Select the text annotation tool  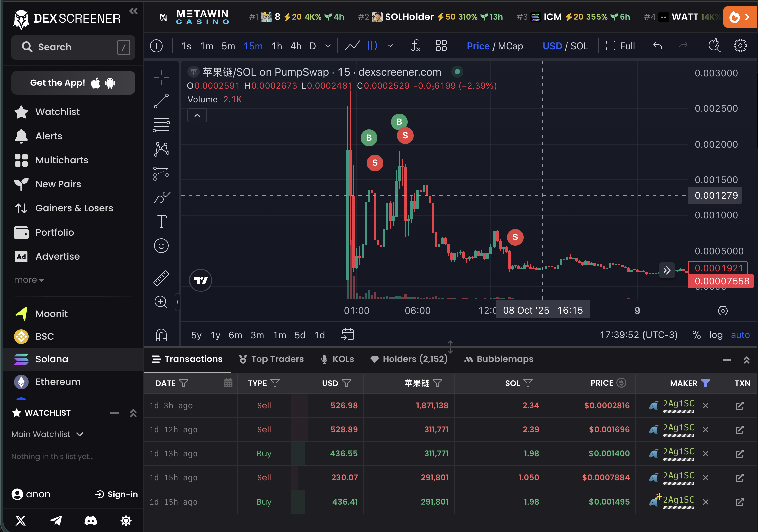click(x=161, y=221)
